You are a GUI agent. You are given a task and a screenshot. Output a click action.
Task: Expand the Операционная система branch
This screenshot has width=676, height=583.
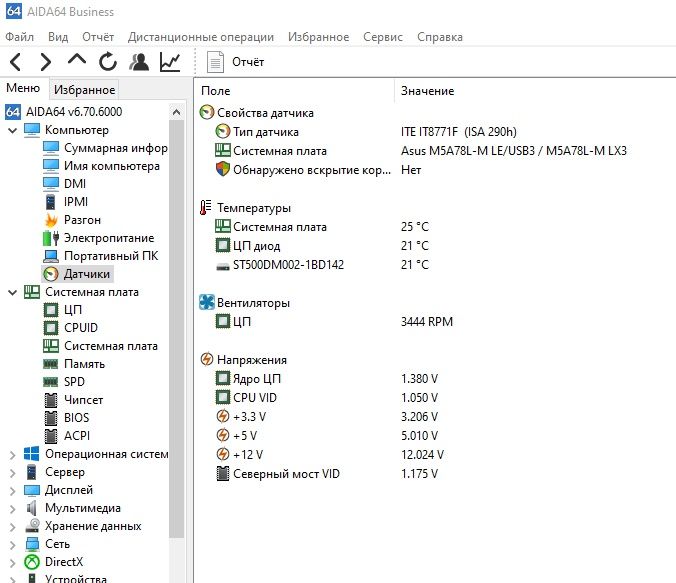[x=13, y=454]
